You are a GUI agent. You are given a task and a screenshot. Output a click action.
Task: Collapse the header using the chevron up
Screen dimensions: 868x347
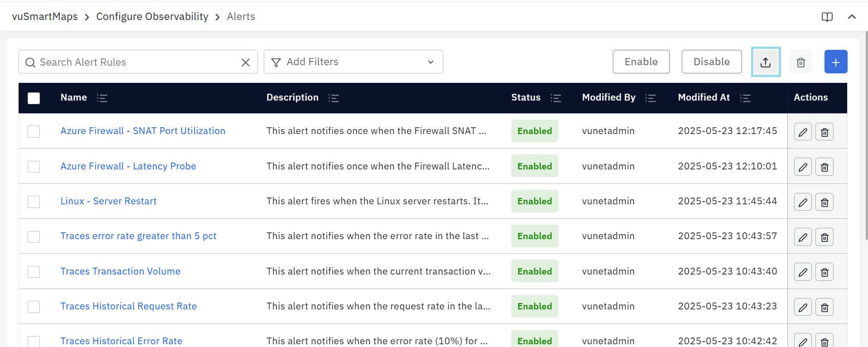(852, 17)
